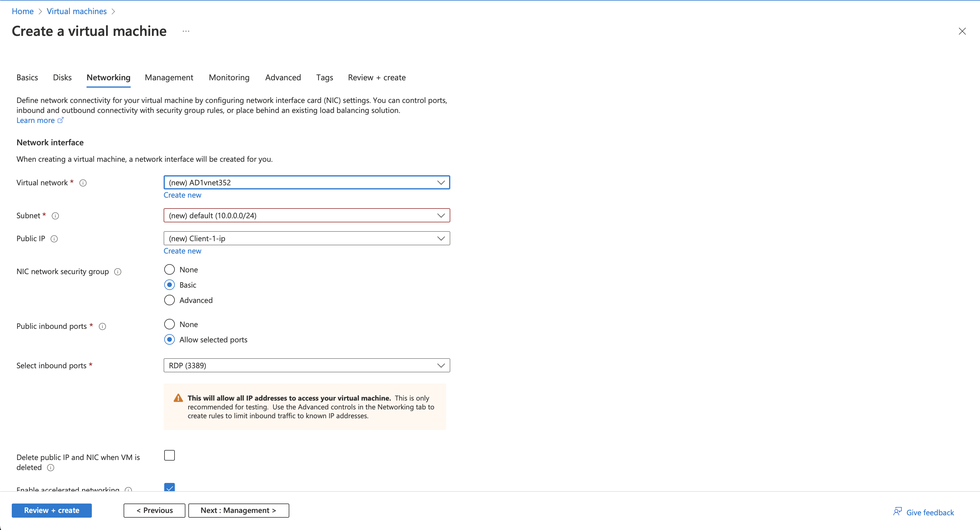Open the Public IP dropdown
The image size is (980, 530).
pos(307,239)
